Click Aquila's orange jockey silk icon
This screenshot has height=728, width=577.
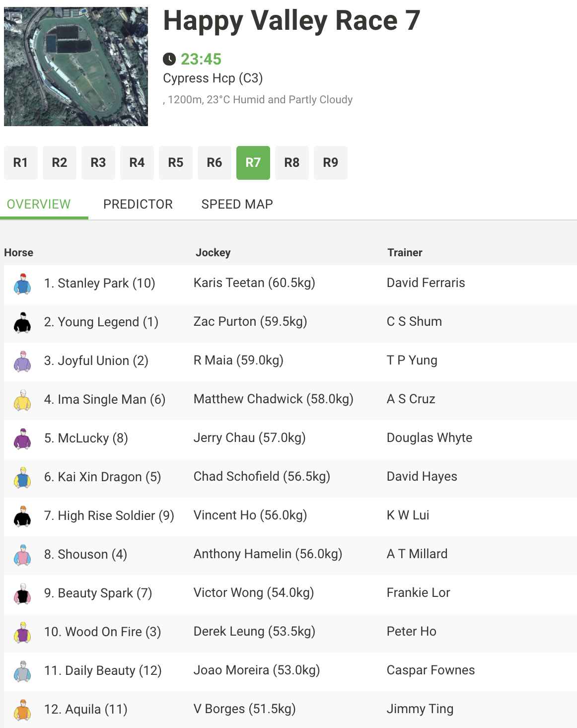[22, 710]
